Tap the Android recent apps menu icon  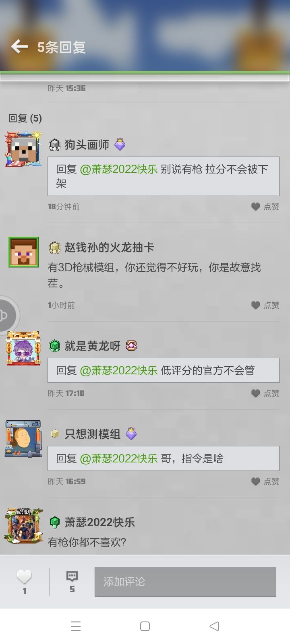76,626
